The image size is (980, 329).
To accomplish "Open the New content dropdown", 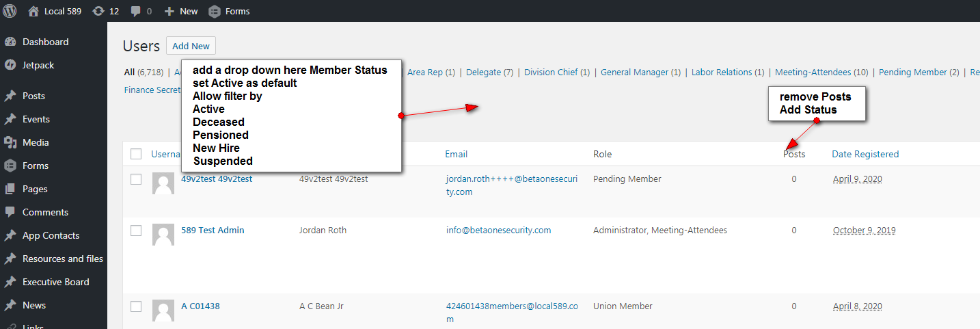I will click(181, 11).
